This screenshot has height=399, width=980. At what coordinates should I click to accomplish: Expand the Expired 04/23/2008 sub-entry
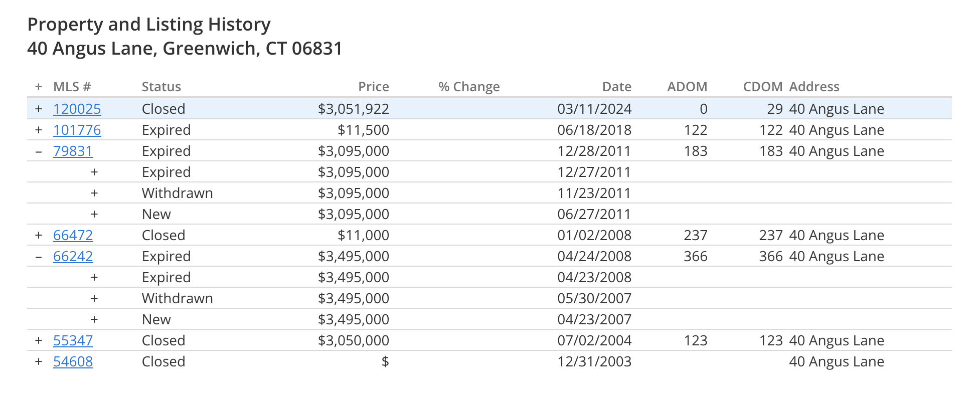coord(94,277)
